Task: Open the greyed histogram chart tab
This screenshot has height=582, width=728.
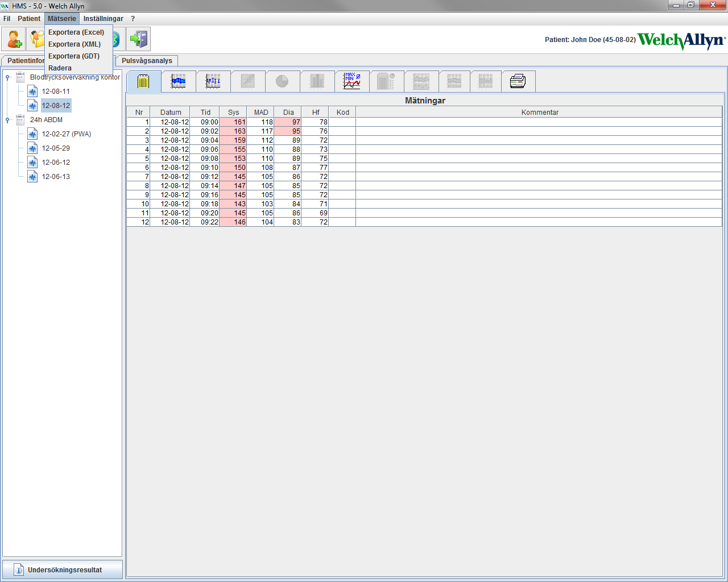Action: [317, 81]
